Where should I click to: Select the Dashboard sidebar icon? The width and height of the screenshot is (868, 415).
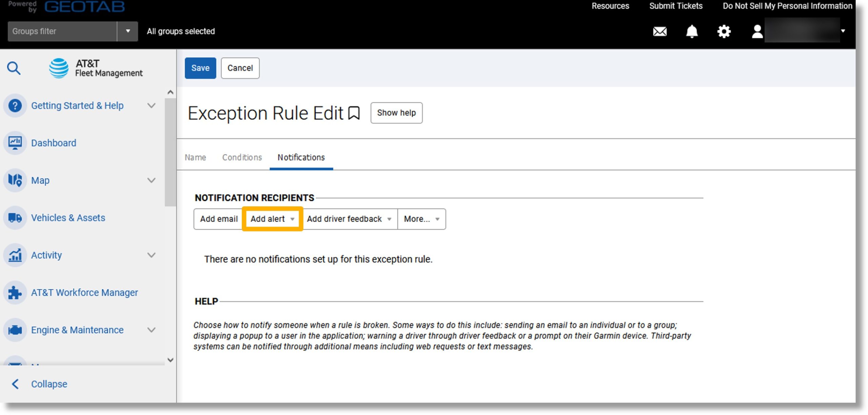[x=15, y=142]
